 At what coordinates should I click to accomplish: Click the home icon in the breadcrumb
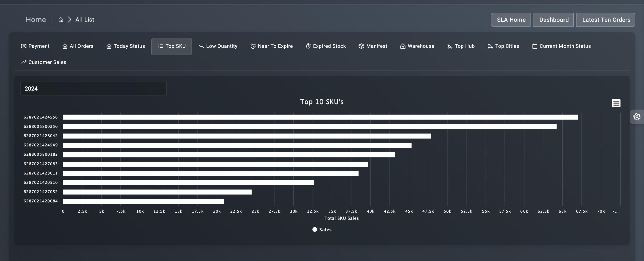(x=61, y=19)
